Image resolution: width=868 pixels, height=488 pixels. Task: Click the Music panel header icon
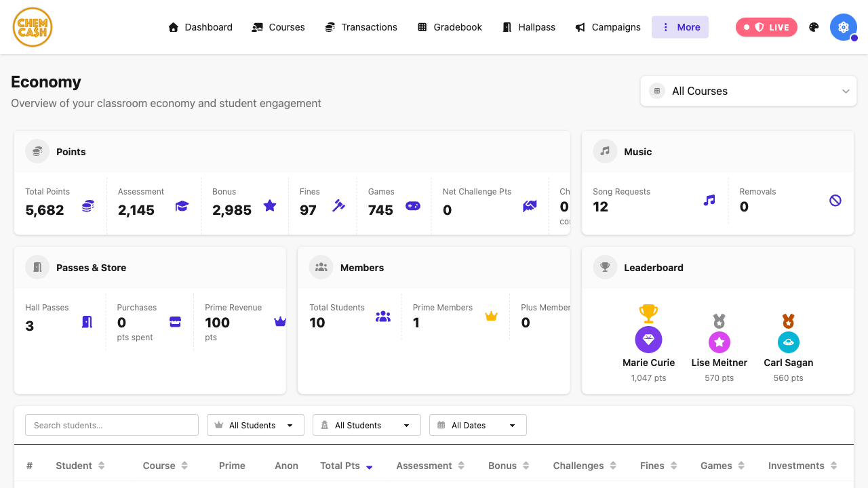(605, 151)
